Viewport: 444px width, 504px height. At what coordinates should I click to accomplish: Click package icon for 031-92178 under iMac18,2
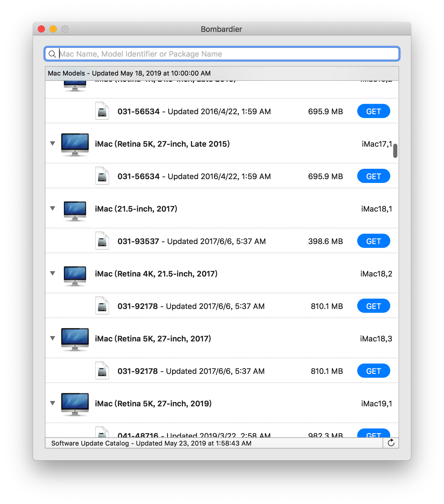click(x=102, y=305)
